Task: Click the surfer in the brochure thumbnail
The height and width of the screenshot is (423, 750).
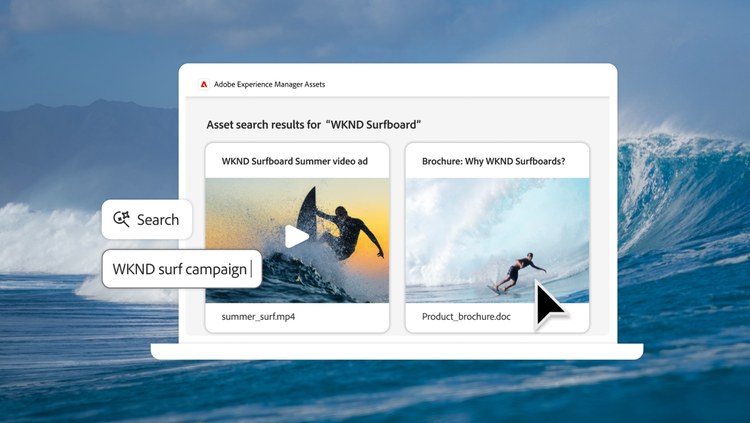Action: [517, 272]
